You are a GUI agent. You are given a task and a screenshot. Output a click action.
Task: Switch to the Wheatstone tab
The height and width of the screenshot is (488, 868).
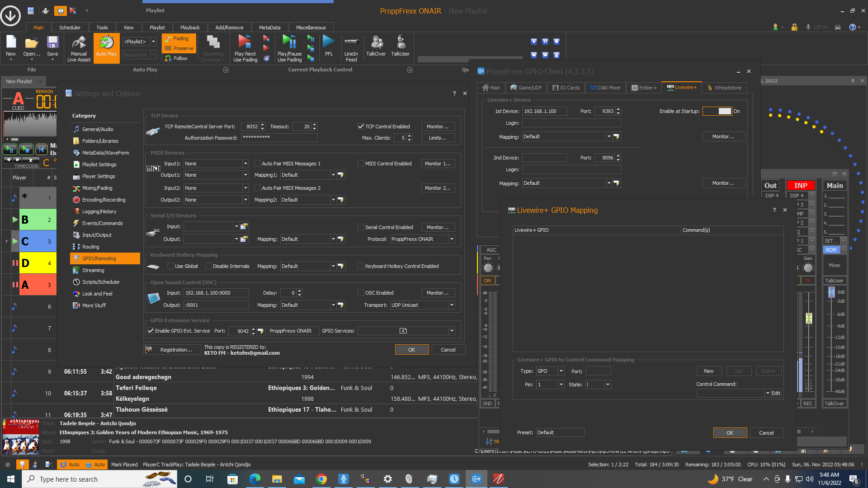coord(724,88)
